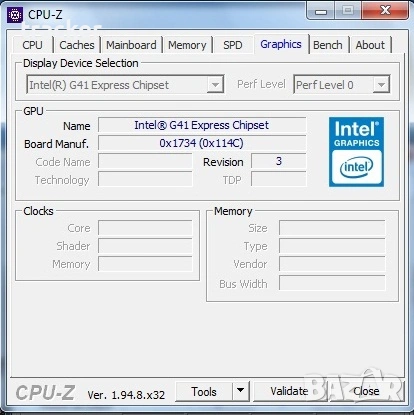Viewport: 414px width, 415px height.
Task: Click the empty Code Name field
Action: tap(145, 162)
